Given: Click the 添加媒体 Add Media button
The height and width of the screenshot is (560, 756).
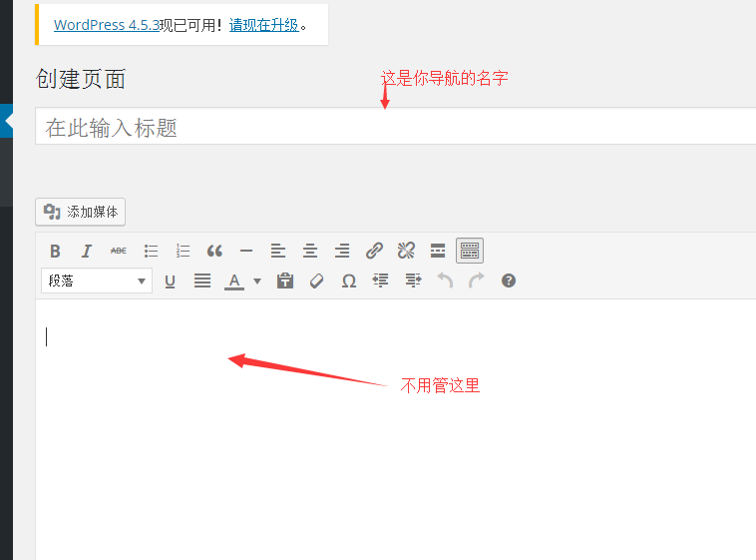Looking at the screenshot, I should point(81,212).
